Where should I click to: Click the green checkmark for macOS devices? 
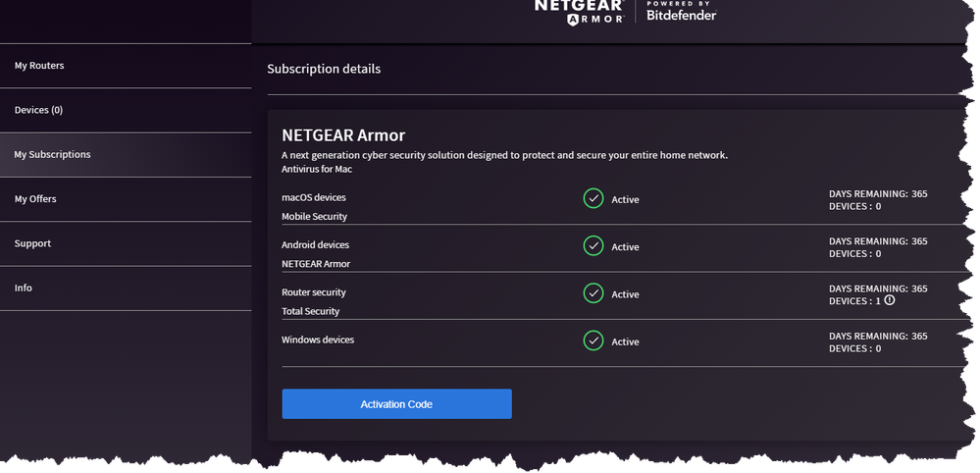(x=593, y=199)
